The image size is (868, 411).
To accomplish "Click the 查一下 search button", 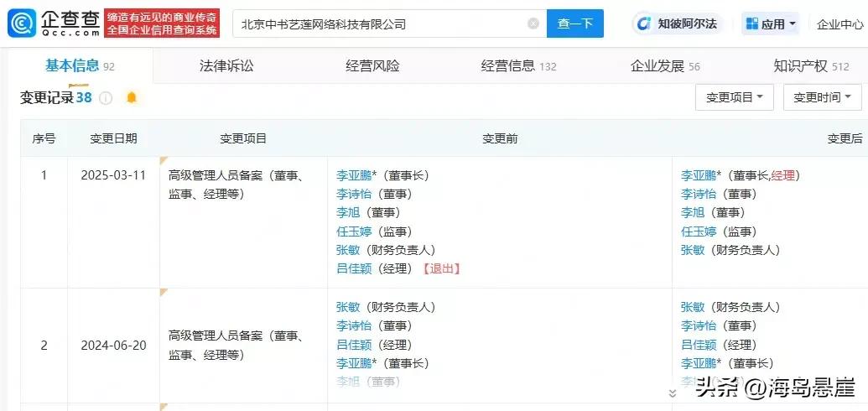I will pos(574,23).
